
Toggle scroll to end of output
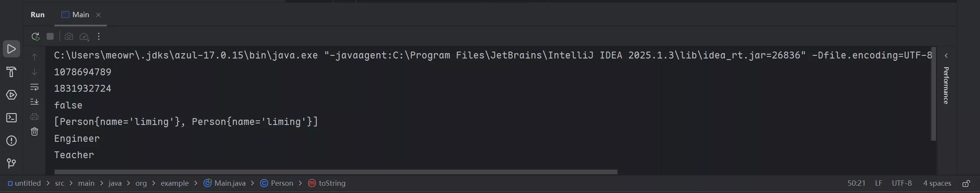pos(34,102)
